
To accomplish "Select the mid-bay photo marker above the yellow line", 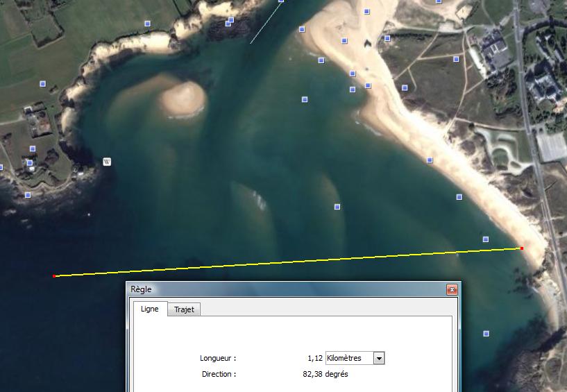I will click(337, 207).
